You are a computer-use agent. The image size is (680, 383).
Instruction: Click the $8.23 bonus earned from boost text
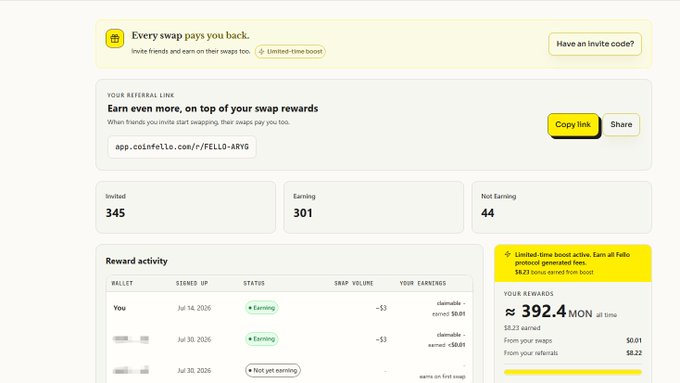tap(554, 272)
